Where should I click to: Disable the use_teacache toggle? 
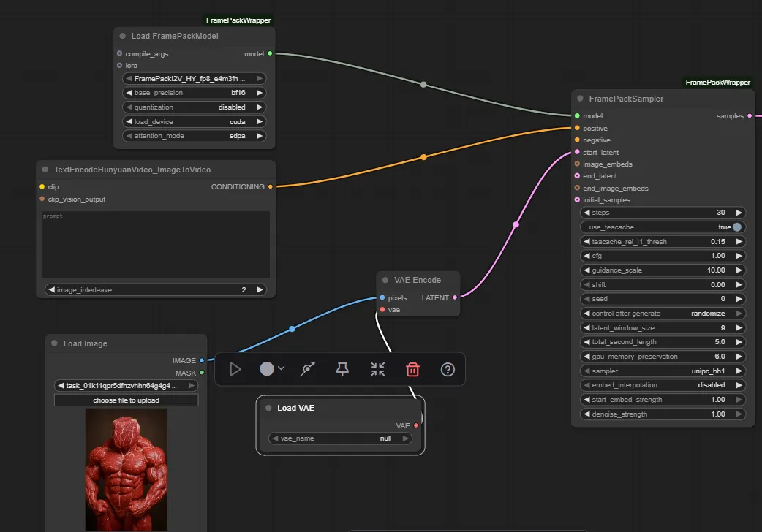tap(737, 227)
